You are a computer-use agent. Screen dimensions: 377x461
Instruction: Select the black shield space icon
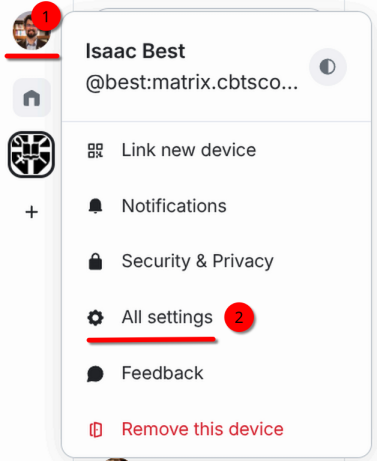(31, 154)
